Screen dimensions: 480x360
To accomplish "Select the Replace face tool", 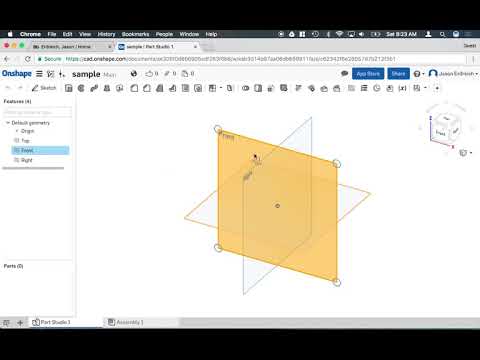I will (337, 88).
